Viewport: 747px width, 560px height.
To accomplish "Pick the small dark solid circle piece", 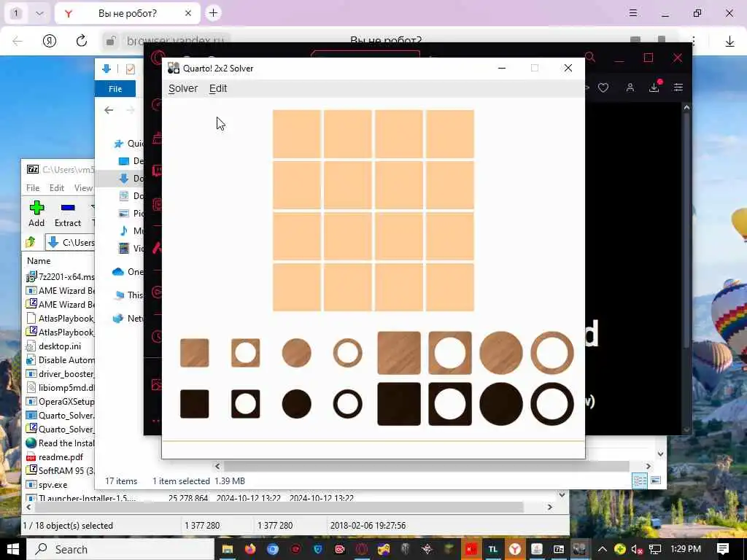I will click(297, 404).
